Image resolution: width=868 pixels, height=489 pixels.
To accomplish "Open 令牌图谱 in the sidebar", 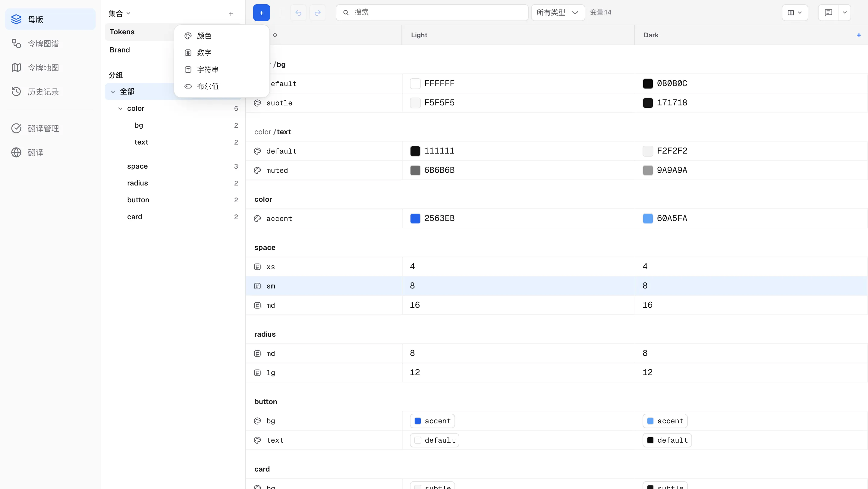I will point(50,43).
